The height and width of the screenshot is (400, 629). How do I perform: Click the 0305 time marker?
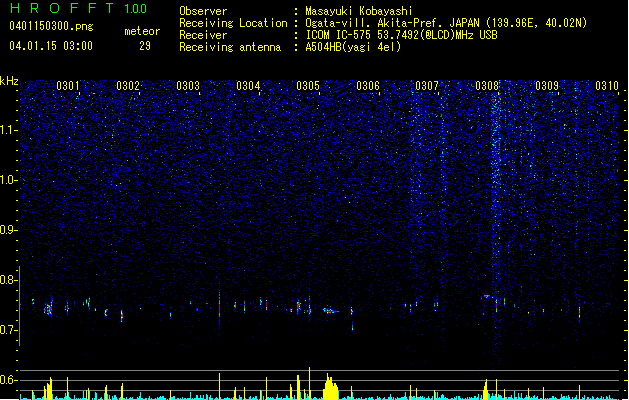pos(308,86)
